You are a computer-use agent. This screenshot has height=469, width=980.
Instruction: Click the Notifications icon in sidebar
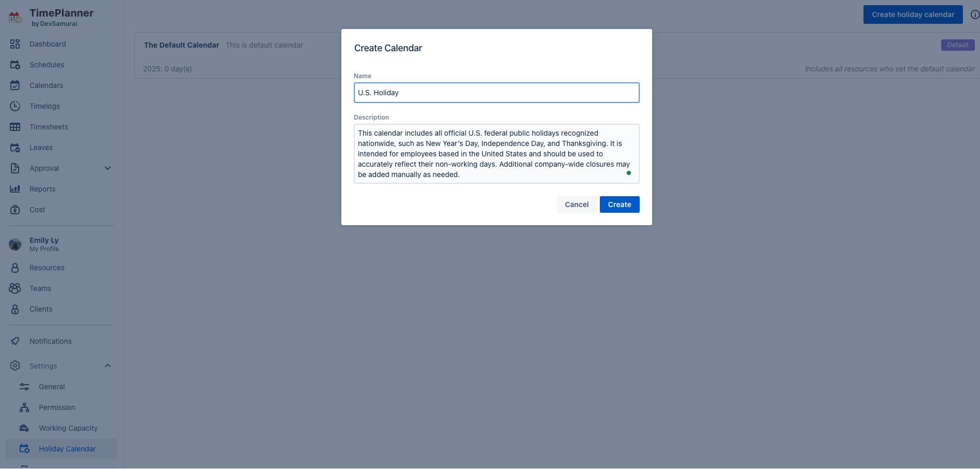15,341
